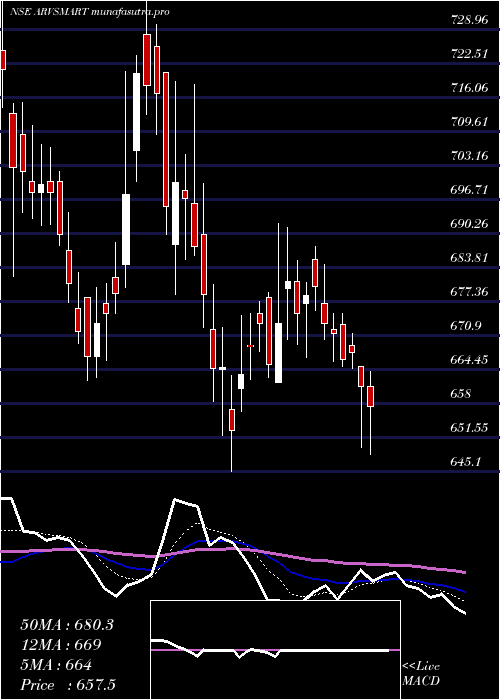Image resolution: width=500 pixels, height=700 pixels.
Task: Click the 664.45 price axis label
Action: [x=468, y=360]
